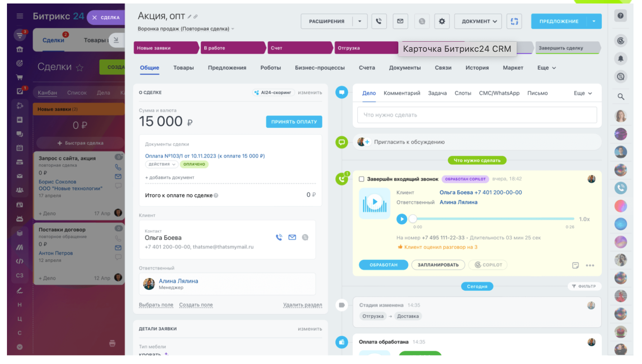Expand the Расширения dropdown arrow
The image size is (642, 364).
click(x=360, y=21)
